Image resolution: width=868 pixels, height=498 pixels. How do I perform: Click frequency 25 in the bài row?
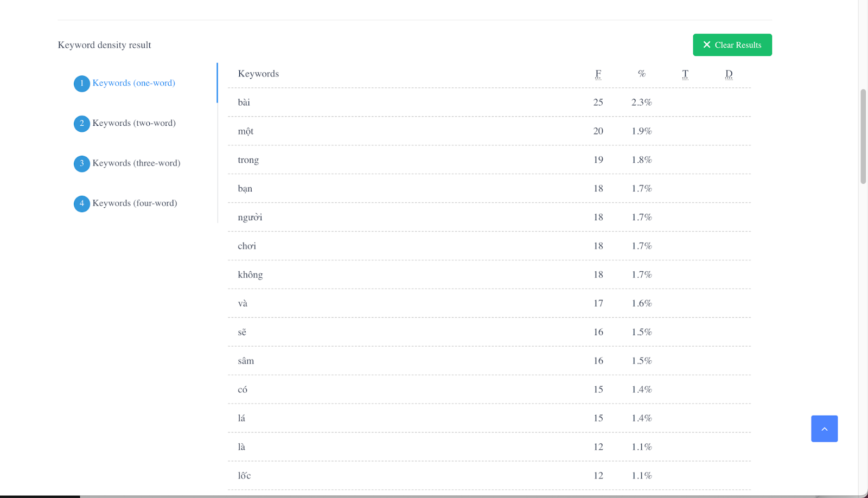click(x=598, y=102)
